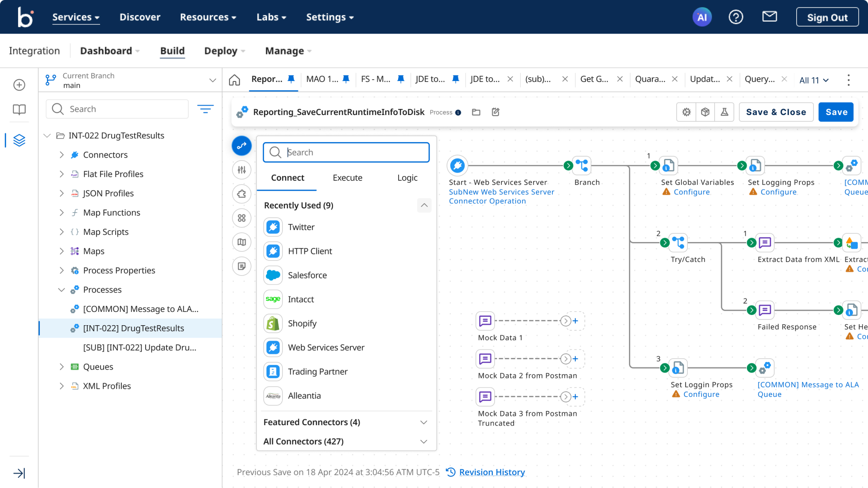Click the Sign Out button
The height and width of the screenshot is (488, 868).
click(827, 17)
